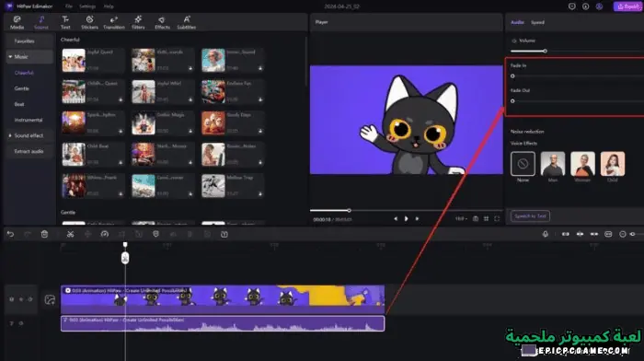644x361 pixels.
Task: Select the audio waveform clip on timeline
Action: pyautogui.click(x=223, y=323)
